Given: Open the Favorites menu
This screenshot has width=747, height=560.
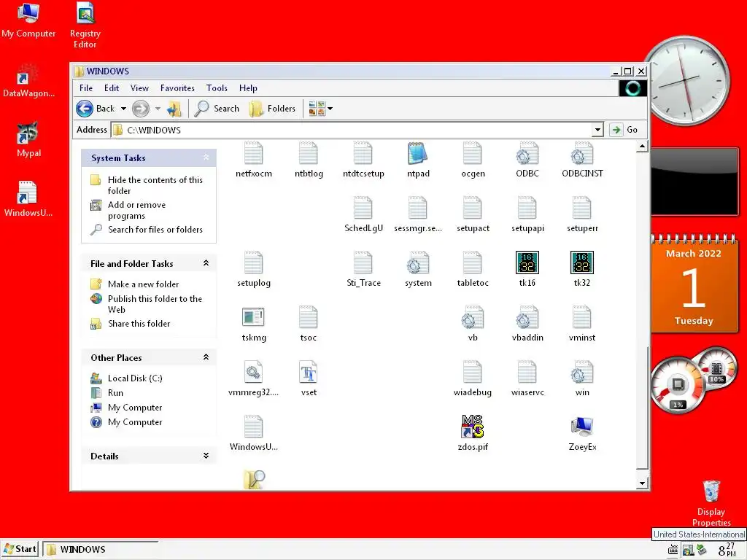Looking at the screenshot, I should coord(177,88).
